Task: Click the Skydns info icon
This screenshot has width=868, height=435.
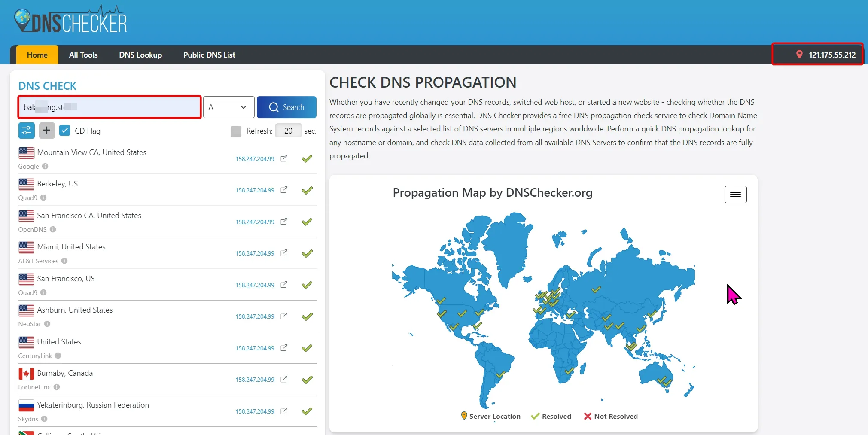Action: coord(44,419)
